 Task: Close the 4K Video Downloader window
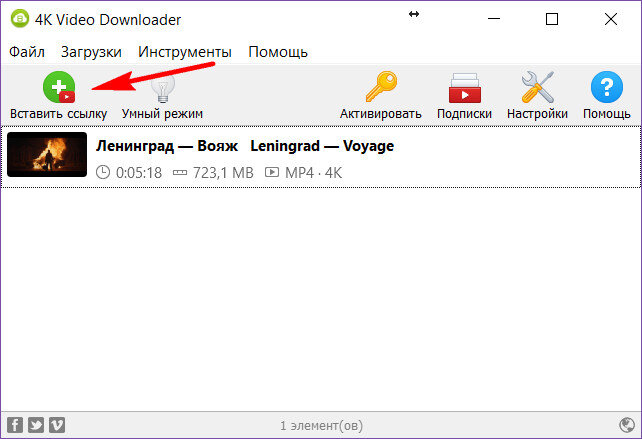[610, 19]
